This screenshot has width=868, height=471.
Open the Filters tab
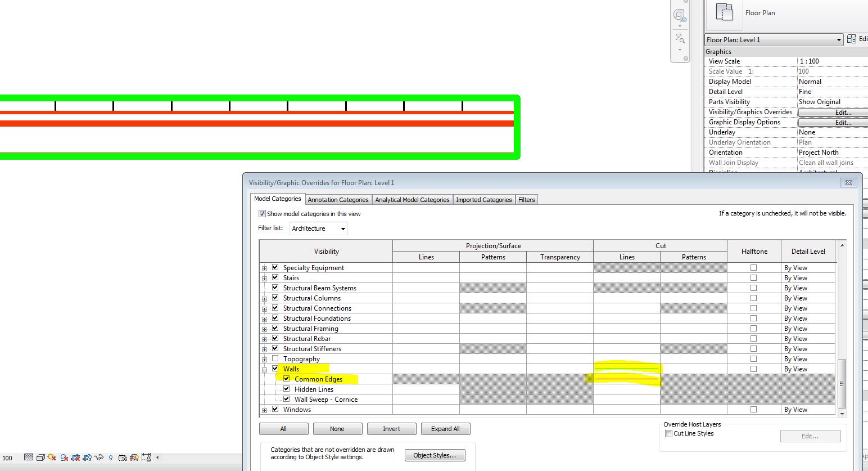[526, 199]
